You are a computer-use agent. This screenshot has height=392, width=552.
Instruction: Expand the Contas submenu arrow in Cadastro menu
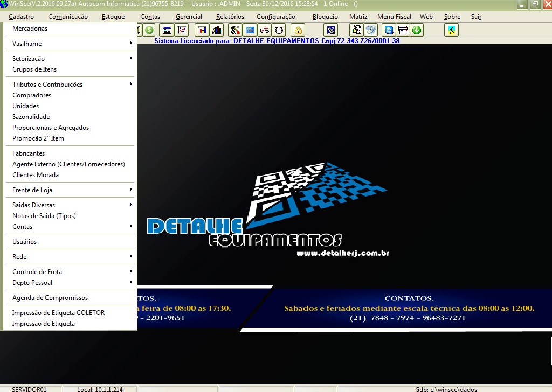[130, 226]
